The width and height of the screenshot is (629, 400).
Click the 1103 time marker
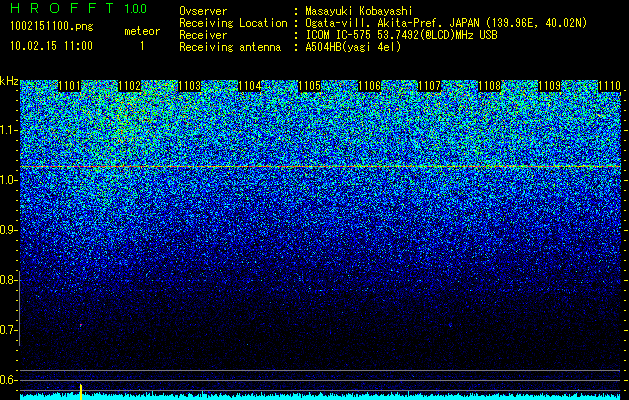pos(189,86)
